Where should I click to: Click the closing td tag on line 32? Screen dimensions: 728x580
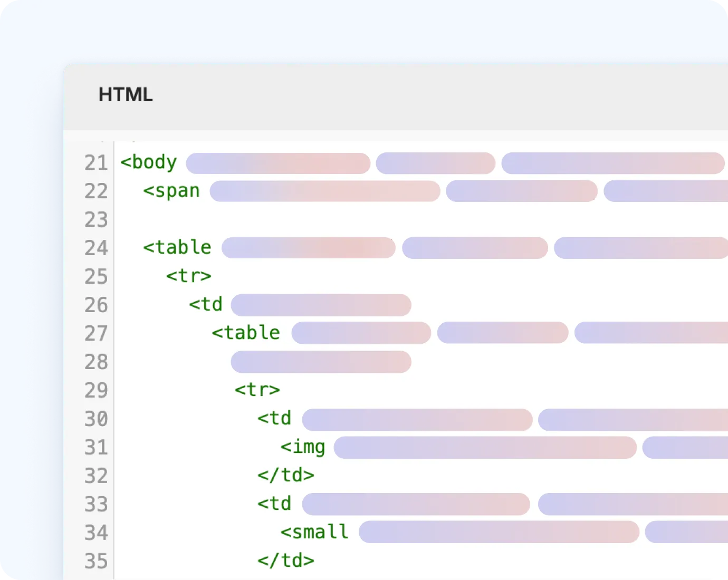click(285, 475)
